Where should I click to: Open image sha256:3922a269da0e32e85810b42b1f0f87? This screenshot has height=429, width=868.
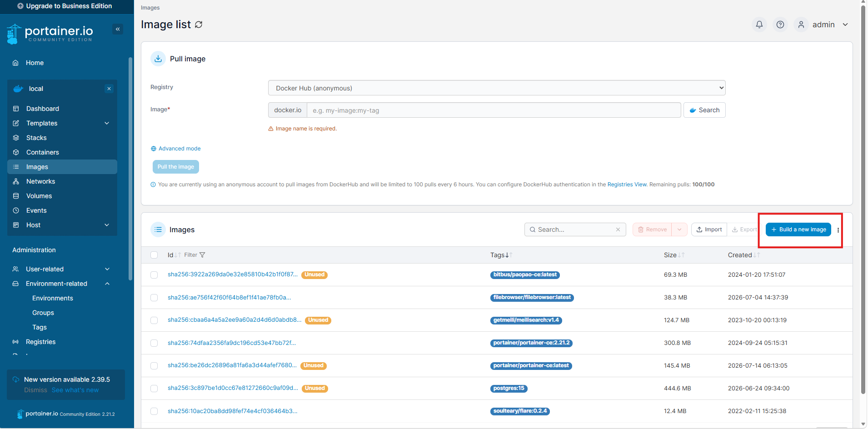click(x=233, y=274)
